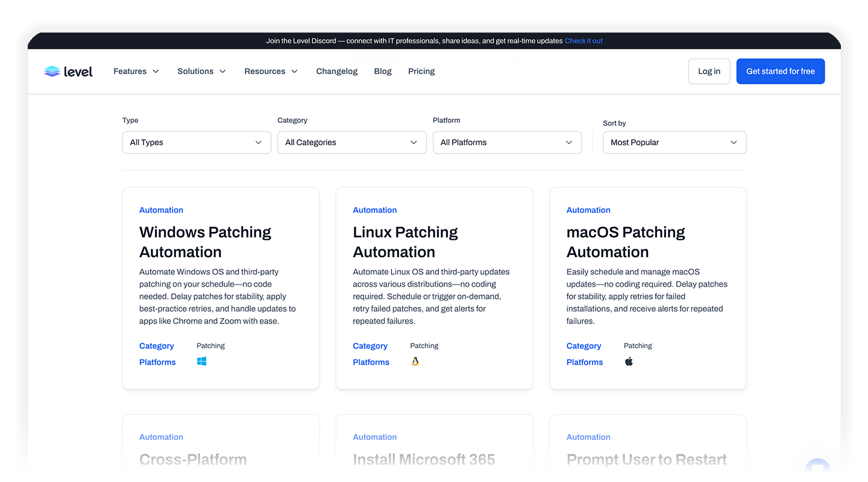The height and width of the screenshot is (482, 868).
Task: Click the Platforms label in Linux Patching card
Action: (371, 362)
